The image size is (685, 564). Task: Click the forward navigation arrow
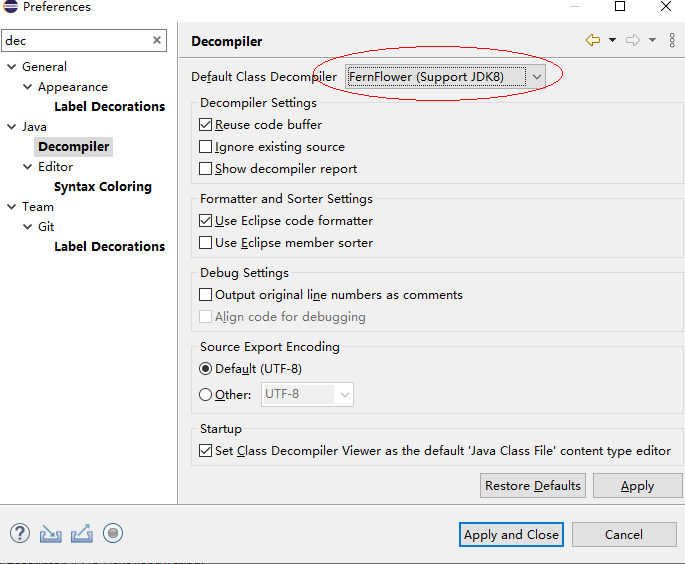point(632,40)
